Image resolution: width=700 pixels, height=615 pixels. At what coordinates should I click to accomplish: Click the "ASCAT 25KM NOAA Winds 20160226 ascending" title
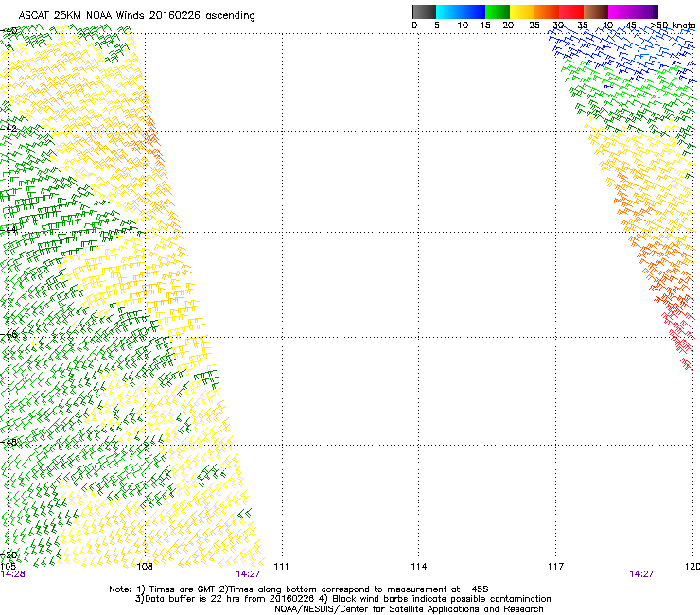(136, 16)
